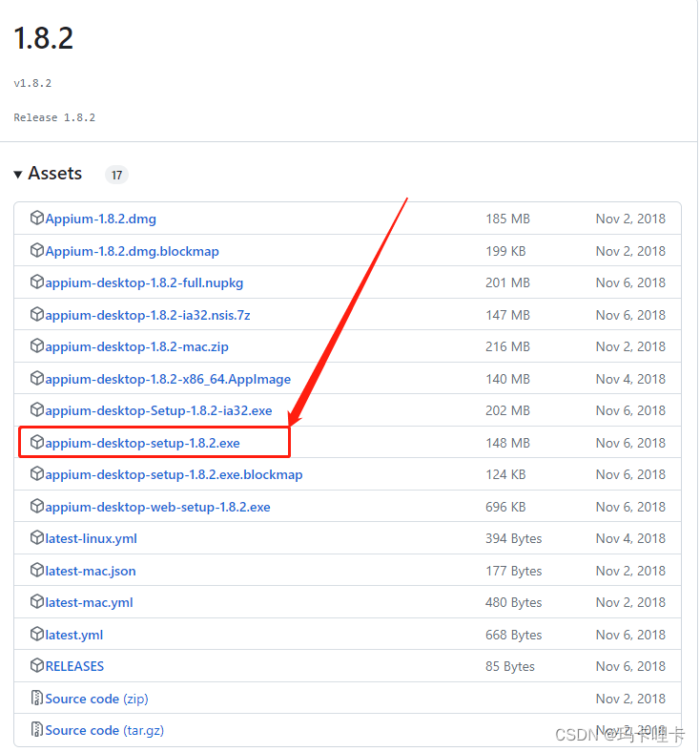This screenshot has width=700, height=752.
Task: Download Source code (tar.gz)
Action: 105,730
